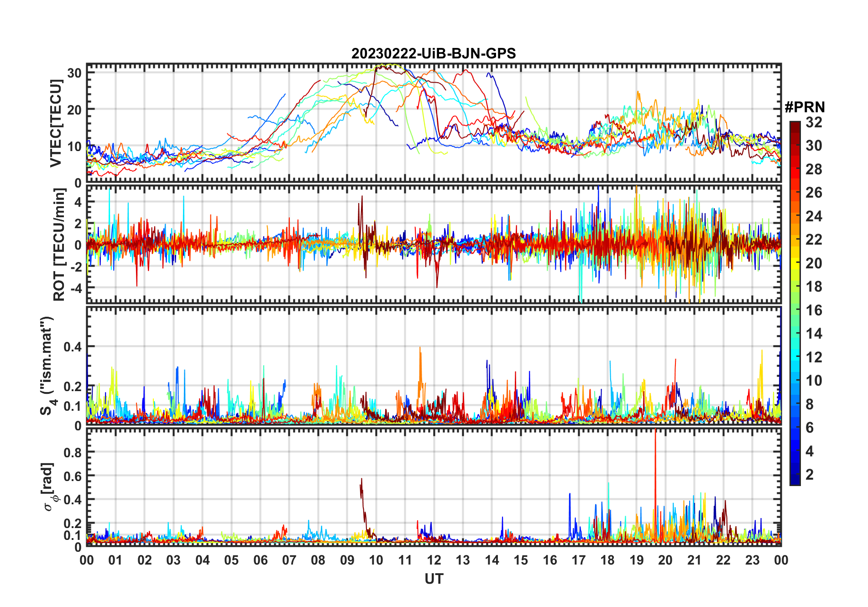The image size is (868, 607).
Task: Click VTEC y-axis tick label 20
Action: [75, 110]
